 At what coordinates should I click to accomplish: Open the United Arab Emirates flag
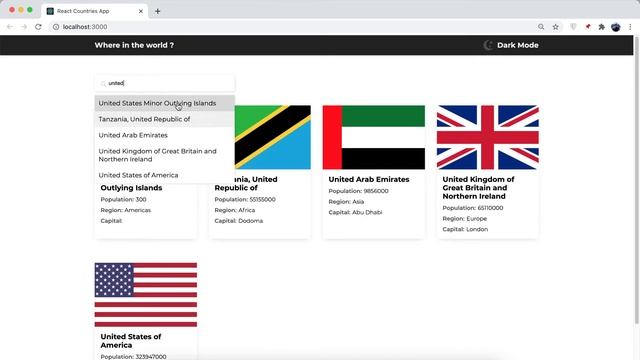tap(373, 137)
